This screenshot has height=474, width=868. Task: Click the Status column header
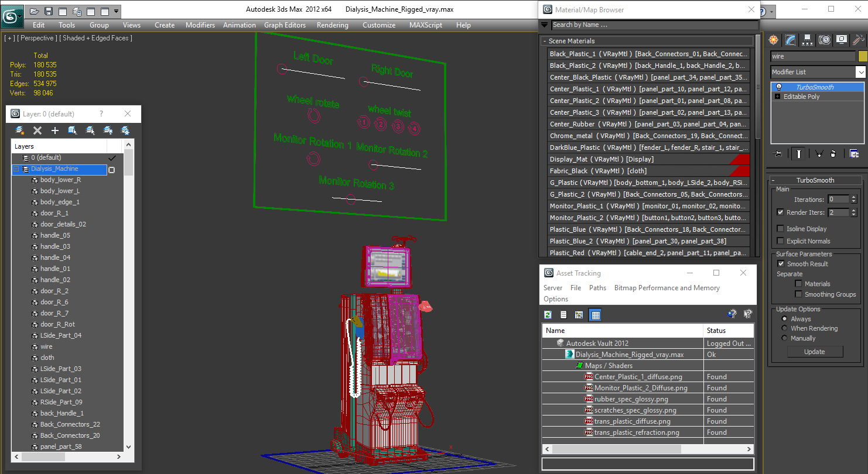point(729,331)
